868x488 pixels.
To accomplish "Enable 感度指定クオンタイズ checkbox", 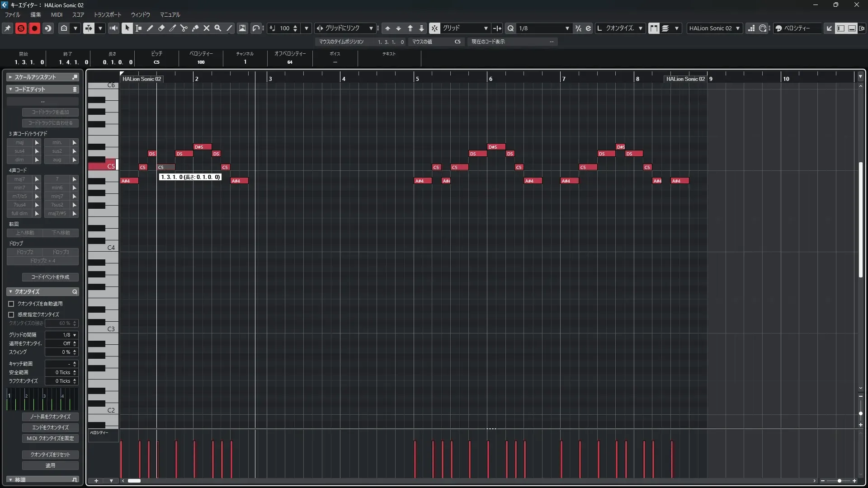I will pos(11,314).
